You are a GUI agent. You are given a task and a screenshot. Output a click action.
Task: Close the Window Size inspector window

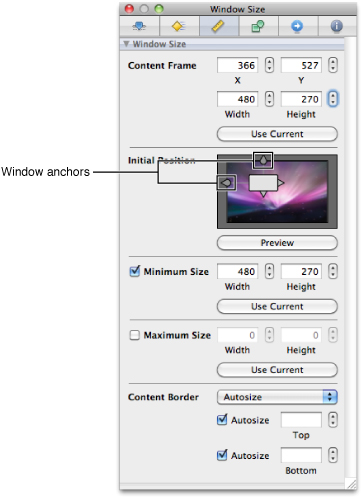tap(129, 9)
